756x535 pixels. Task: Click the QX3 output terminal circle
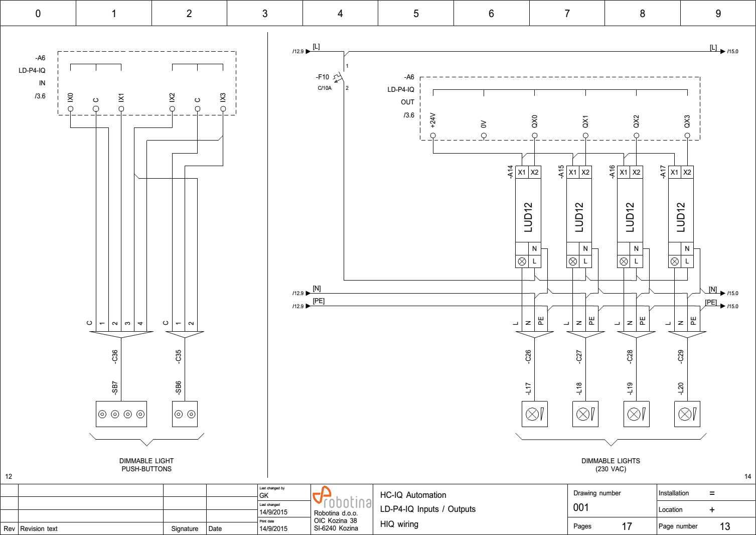(687, 136)
